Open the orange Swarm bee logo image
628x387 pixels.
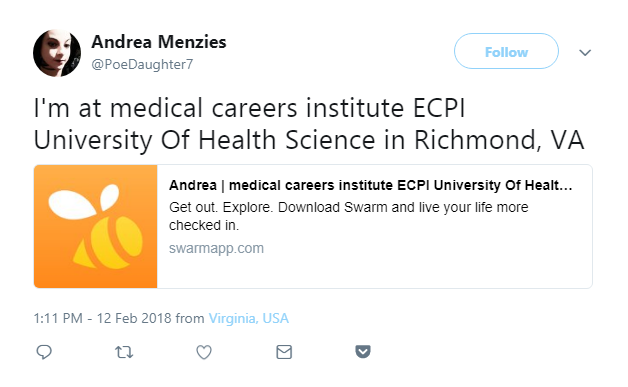[x=96, y=226]
